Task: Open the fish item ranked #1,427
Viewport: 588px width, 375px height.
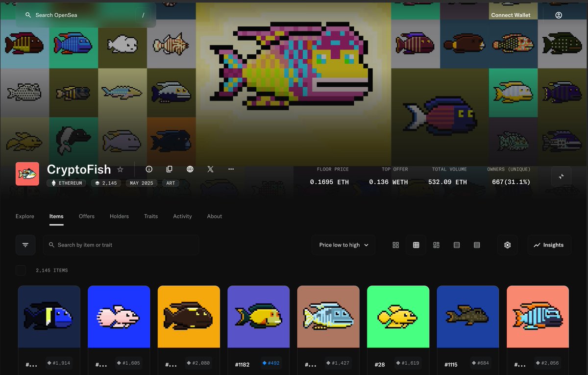Action: [x=328, y=317]
